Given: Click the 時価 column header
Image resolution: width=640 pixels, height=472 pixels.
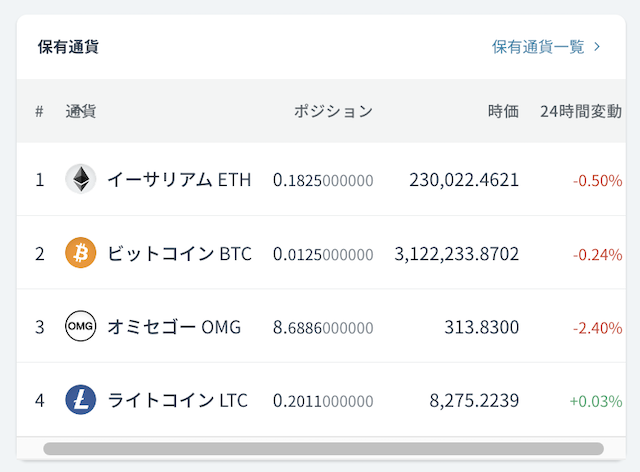Looking at the screenshot, I should click(503, 111).
